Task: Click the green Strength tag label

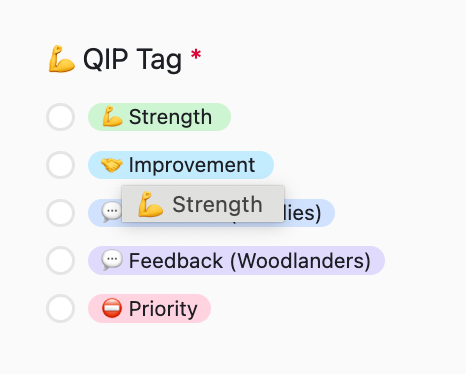Action: (x=159, y=117)
